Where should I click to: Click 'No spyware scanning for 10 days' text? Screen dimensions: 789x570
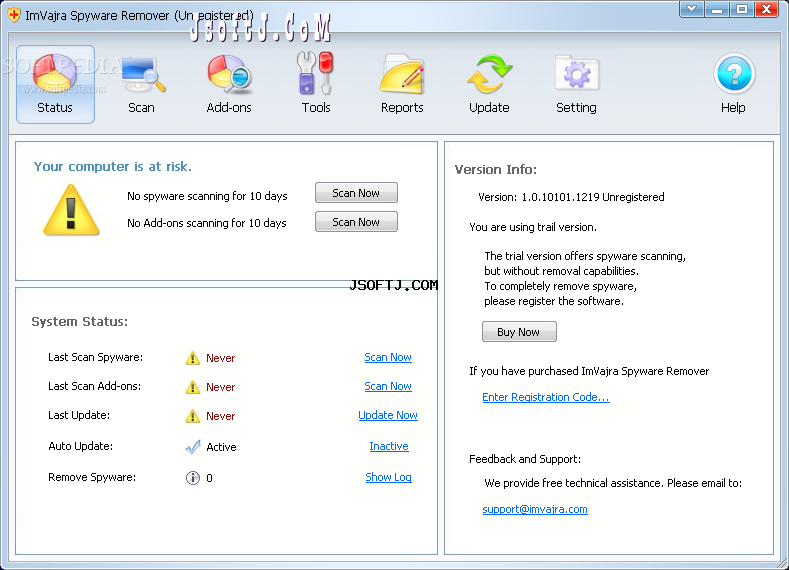[207, 196]
